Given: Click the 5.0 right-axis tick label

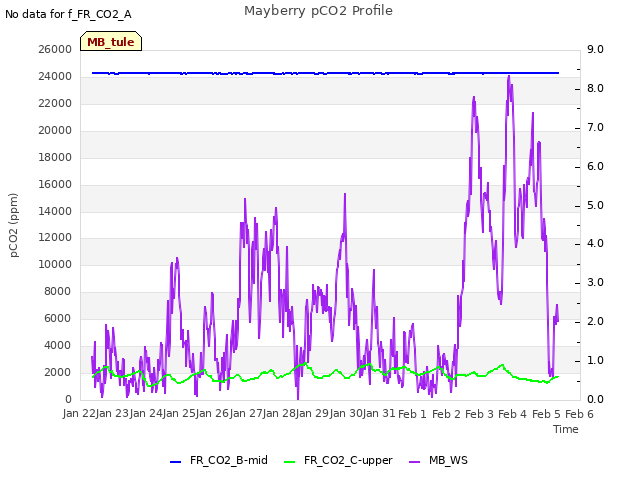Looking at the screenshot, I should click(x=595, y=205).
